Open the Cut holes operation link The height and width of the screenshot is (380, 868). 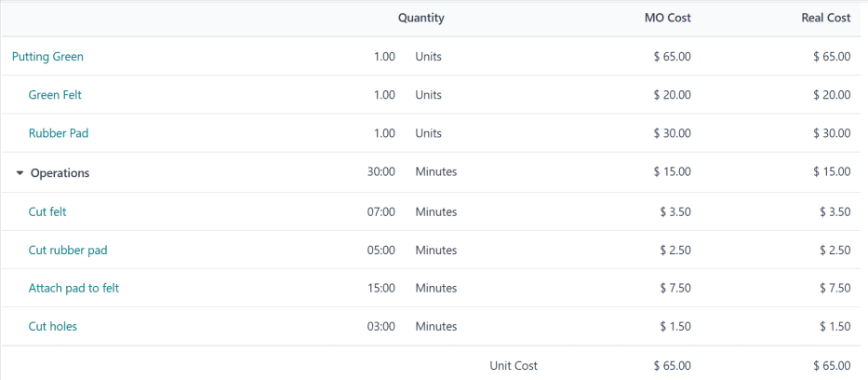(53, 326)
